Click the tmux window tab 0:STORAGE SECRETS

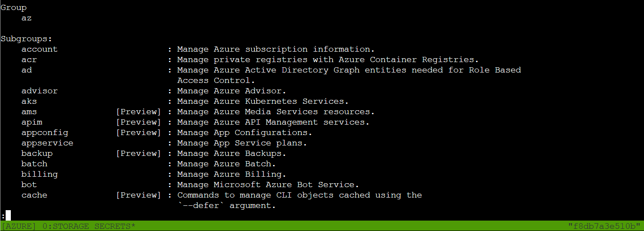[x=89, y=226]
